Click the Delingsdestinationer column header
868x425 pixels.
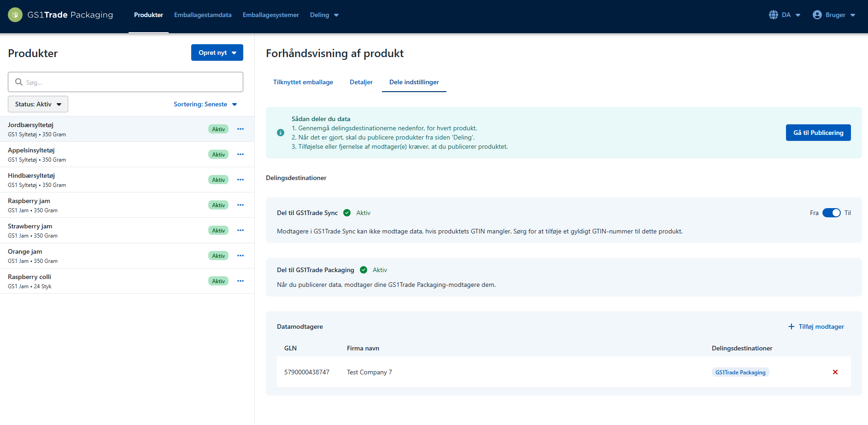tap(742, 348)
